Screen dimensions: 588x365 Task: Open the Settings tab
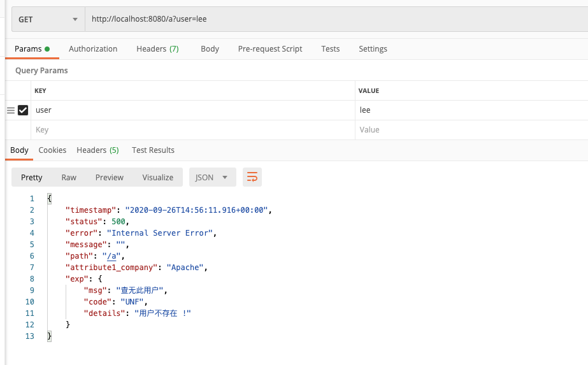tap(373, 49)
